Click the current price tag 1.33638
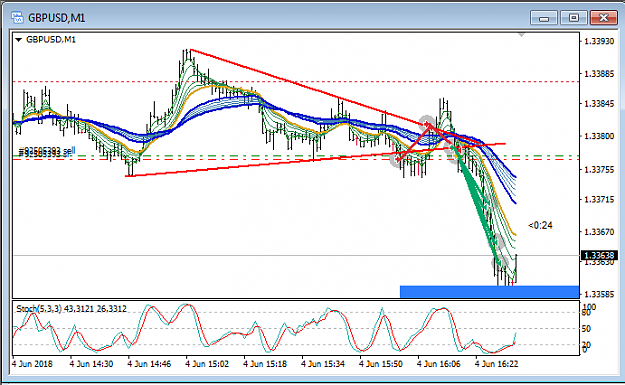The image size is (625, 385). (599, 255)
